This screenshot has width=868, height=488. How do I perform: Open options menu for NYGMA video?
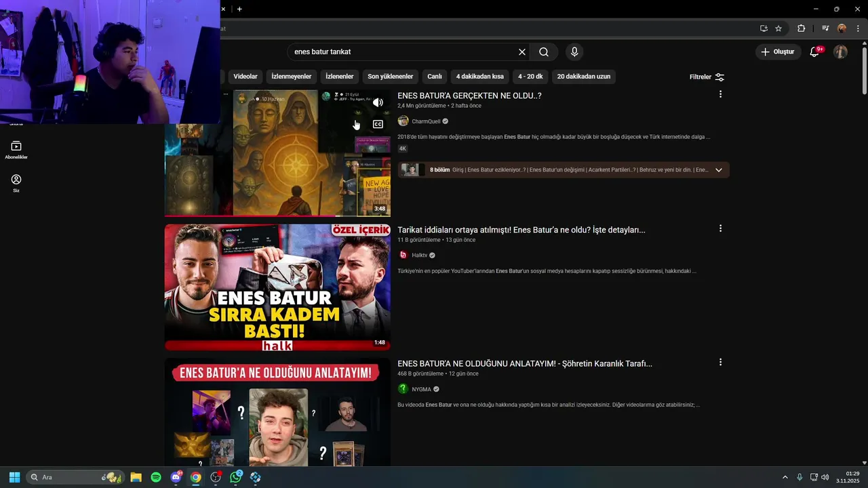point(720,363)
